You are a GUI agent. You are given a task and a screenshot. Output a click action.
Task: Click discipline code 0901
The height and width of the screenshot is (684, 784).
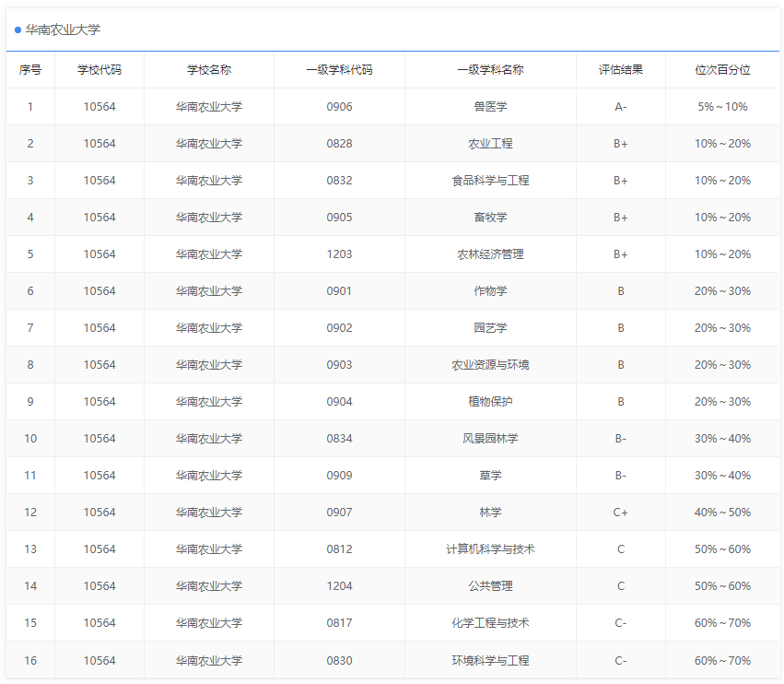(340, 290)
